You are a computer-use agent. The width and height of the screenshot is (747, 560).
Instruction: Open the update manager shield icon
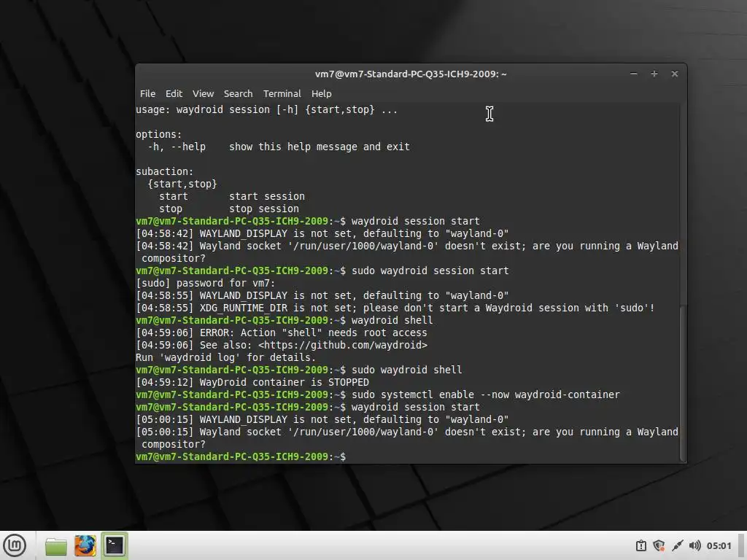pos(659,545)
